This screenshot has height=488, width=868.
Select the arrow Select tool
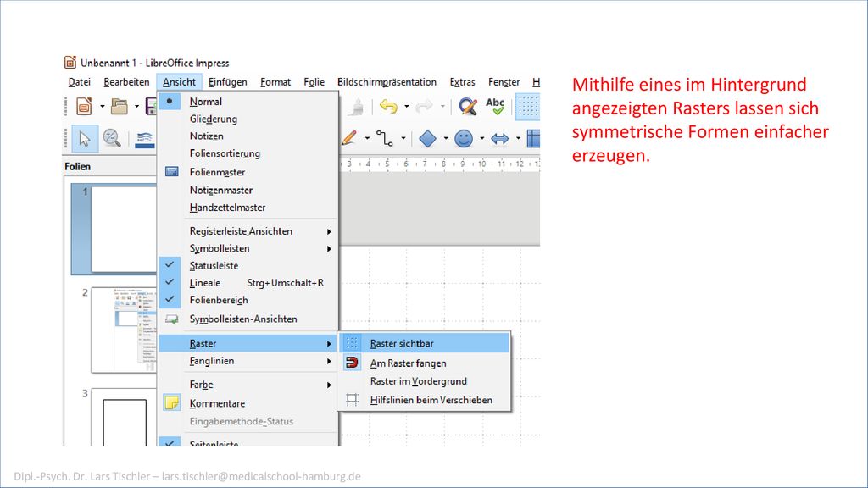click(x=85, y=138)
